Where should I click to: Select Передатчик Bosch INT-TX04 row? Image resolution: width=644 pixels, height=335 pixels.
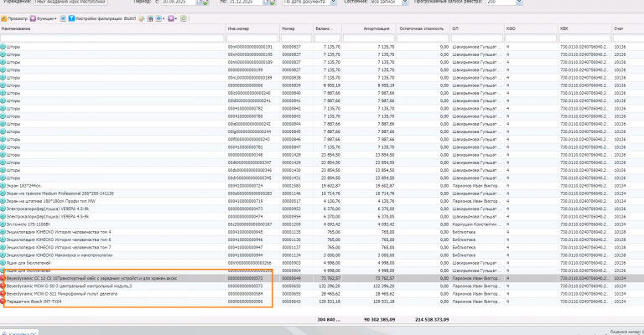tap(322, 301)
